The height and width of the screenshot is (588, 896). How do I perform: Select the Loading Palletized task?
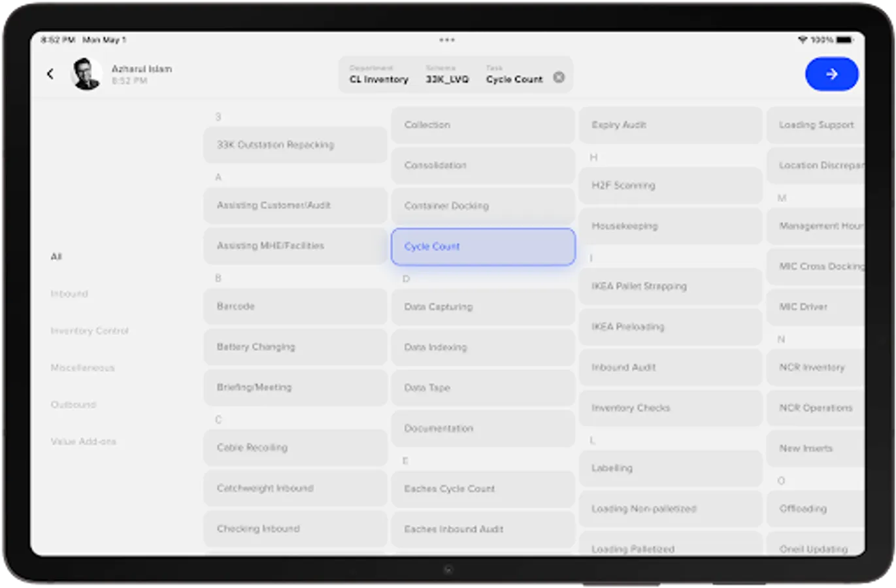(671, 544)
